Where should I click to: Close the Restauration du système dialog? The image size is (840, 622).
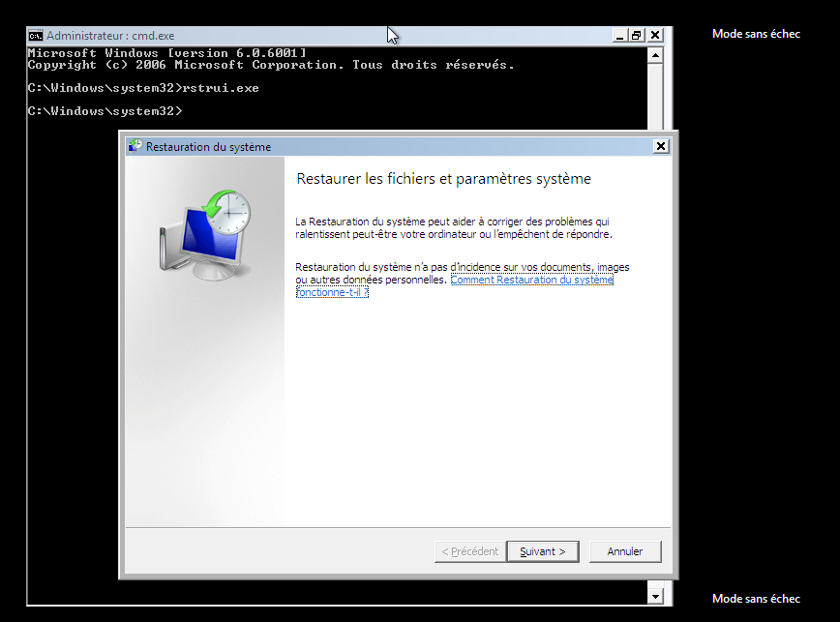click(661, 146)
